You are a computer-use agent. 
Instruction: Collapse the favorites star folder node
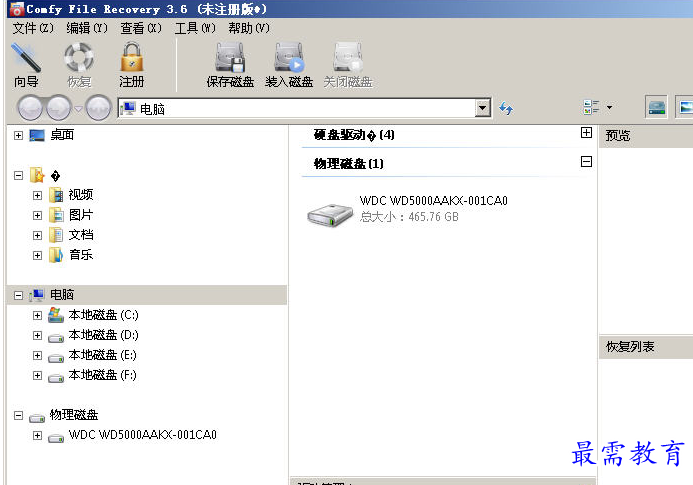coord(18,176)
